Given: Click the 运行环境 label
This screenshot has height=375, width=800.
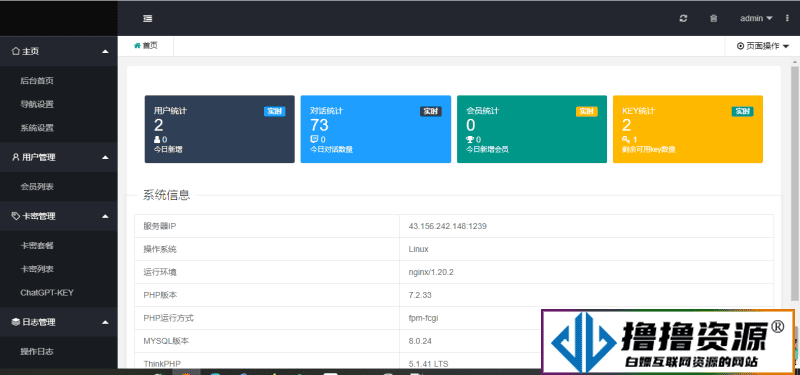Looking at the screenshot, I should pos(160,272).
